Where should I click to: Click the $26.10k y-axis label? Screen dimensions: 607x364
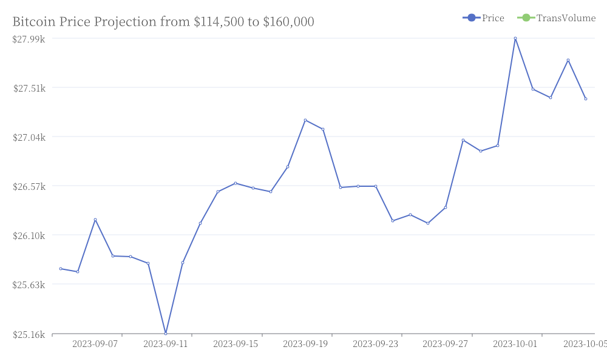(29, 236)
